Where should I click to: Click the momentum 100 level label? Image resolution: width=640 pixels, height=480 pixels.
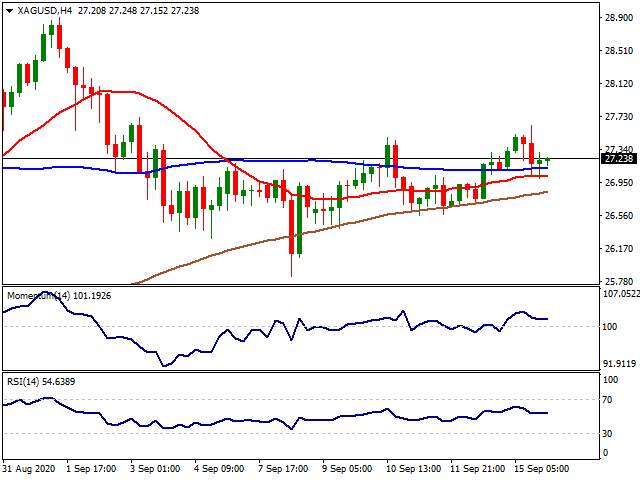pos(609,327)
